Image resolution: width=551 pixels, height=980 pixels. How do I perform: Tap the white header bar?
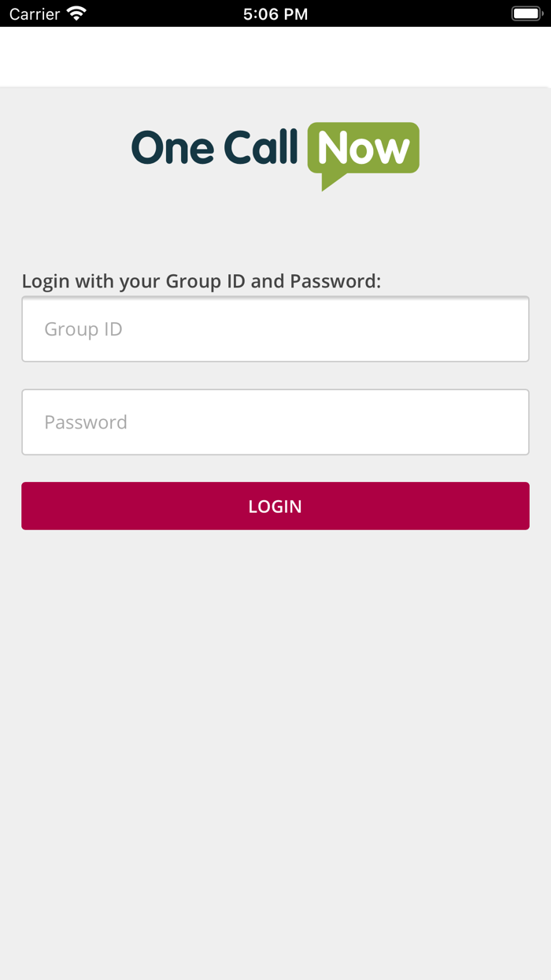tap(275, 57)
